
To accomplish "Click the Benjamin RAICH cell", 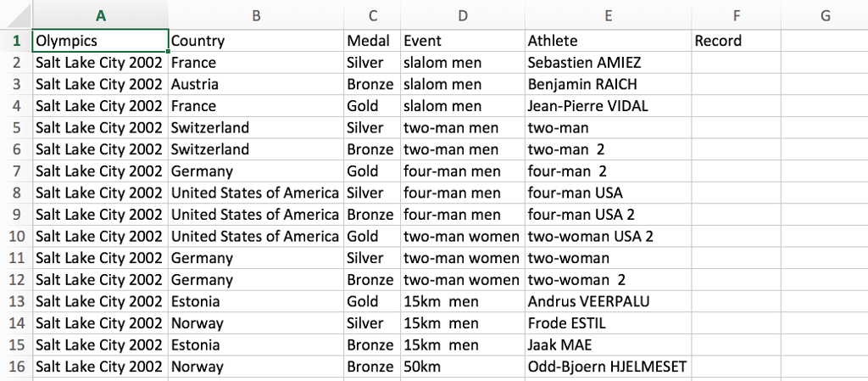I will 608,85.
